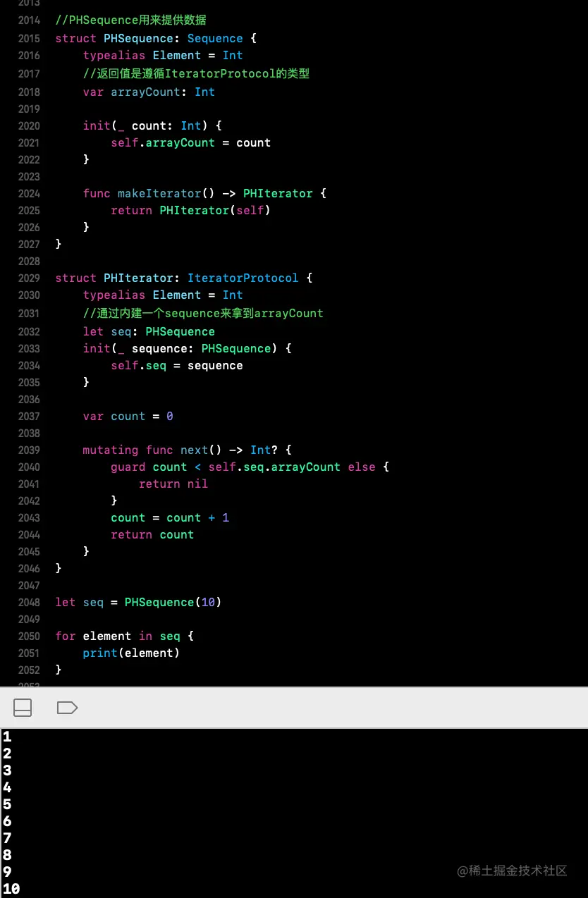Image resolution: width=588 pixels, height=898 pixels.
Task: Select line number 2015 in gutter
Action: point(29,39)
